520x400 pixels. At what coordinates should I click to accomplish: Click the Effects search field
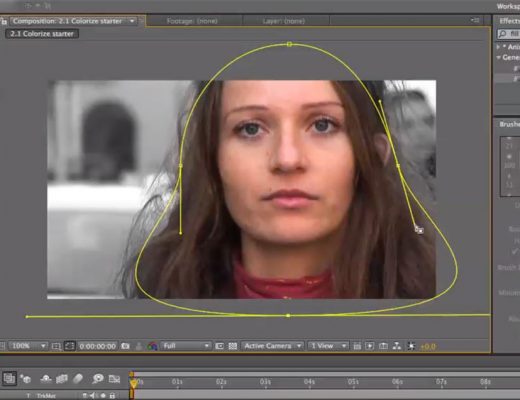(509, 34)
